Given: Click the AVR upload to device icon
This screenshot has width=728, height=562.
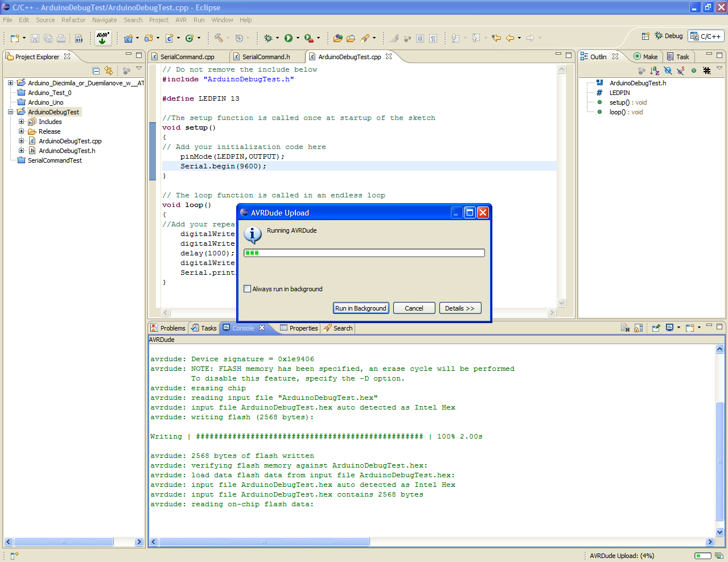Looking at the screenshot, I should click(103, 38).
